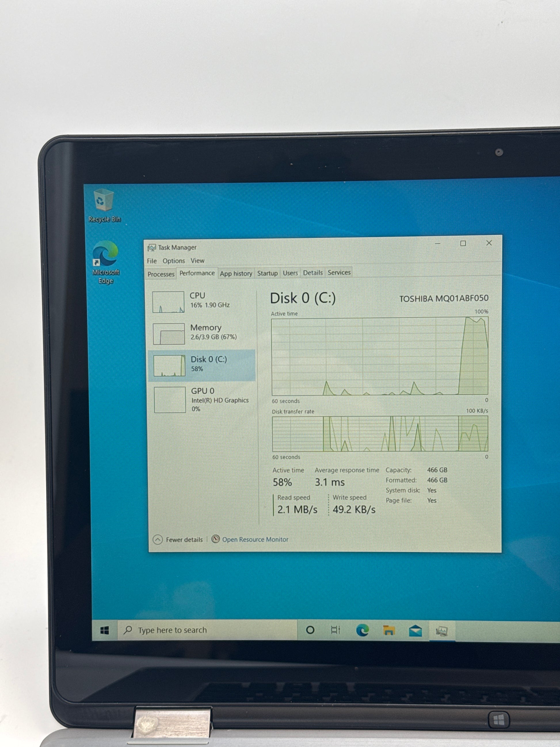Click the Open Resource Monitor link
This screenshot has height=747, width=560.
(255, 539)
